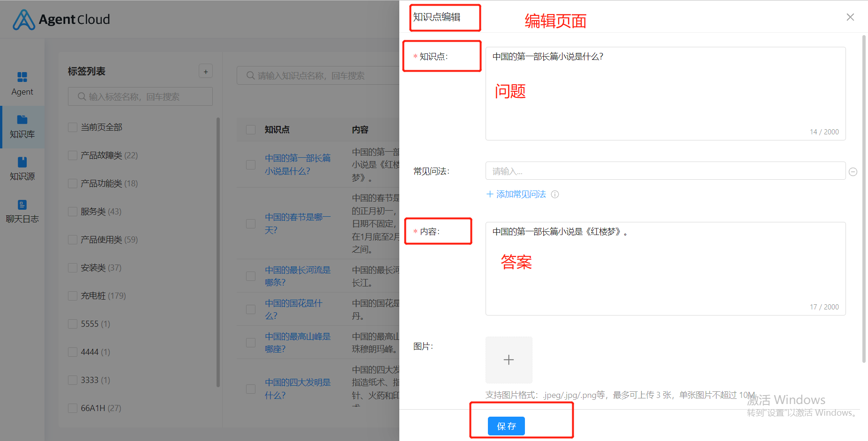868x441 pixels.
Task: Check the 安装类 tag
Action: point(73,268)
